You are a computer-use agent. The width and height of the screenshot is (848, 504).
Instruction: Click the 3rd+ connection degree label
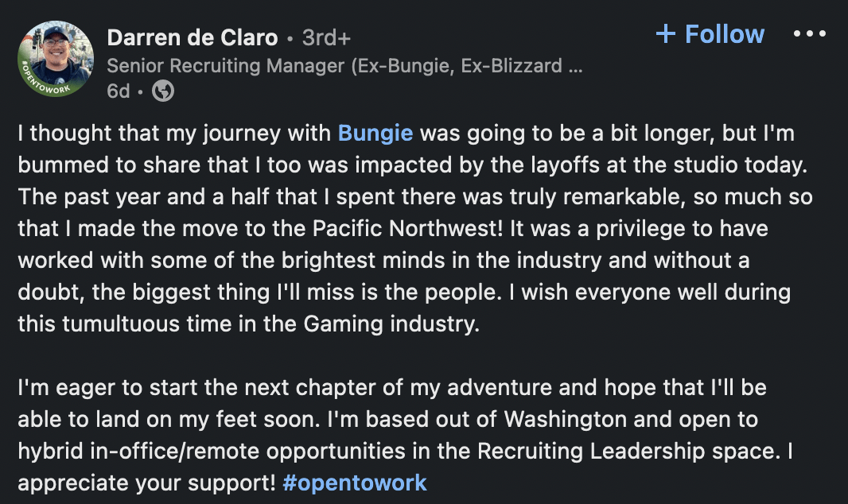coord(327,38)
